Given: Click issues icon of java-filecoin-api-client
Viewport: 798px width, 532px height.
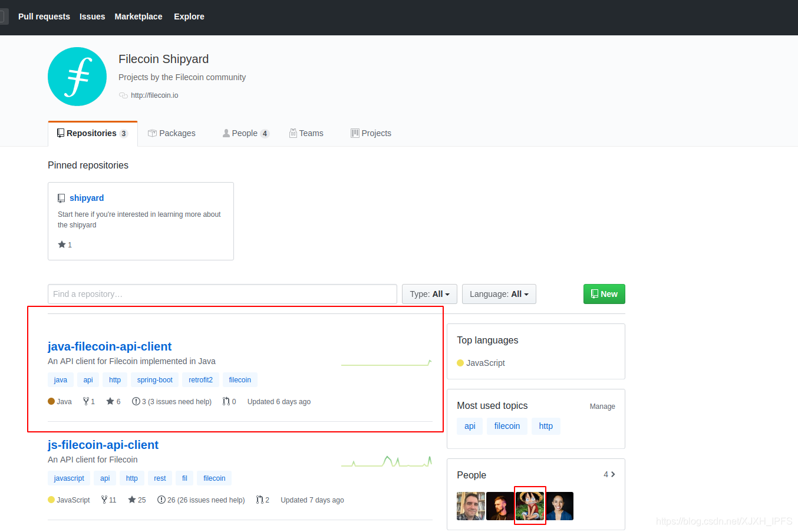Looking at the screenshot, I should click(x=136, y=401).
